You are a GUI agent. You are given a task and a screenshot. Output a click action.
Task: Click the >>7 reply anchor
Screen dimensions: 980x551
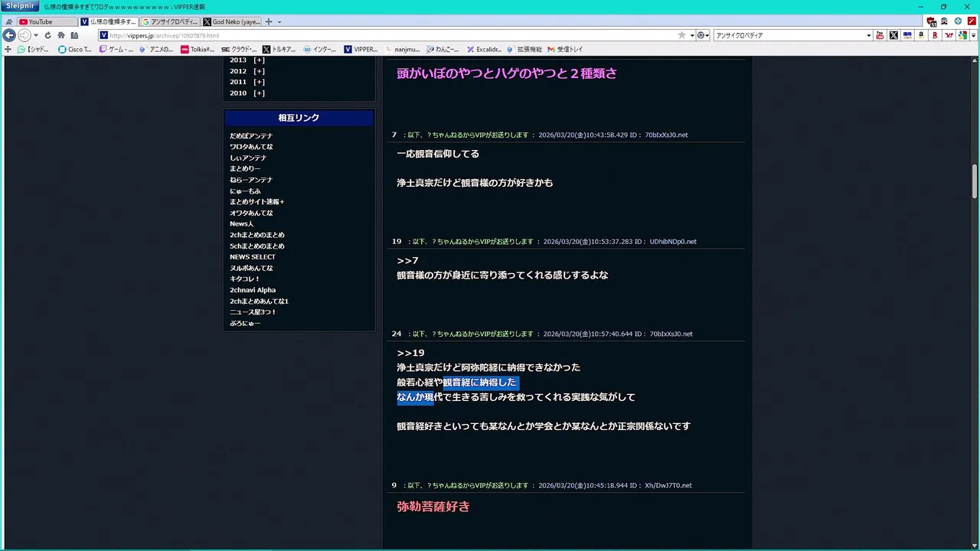click(407, 261)
